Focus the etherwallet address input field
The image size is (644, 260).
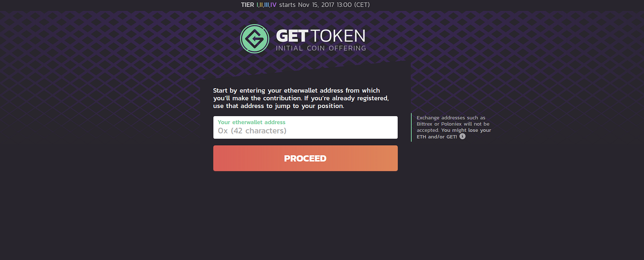[305, 127]
